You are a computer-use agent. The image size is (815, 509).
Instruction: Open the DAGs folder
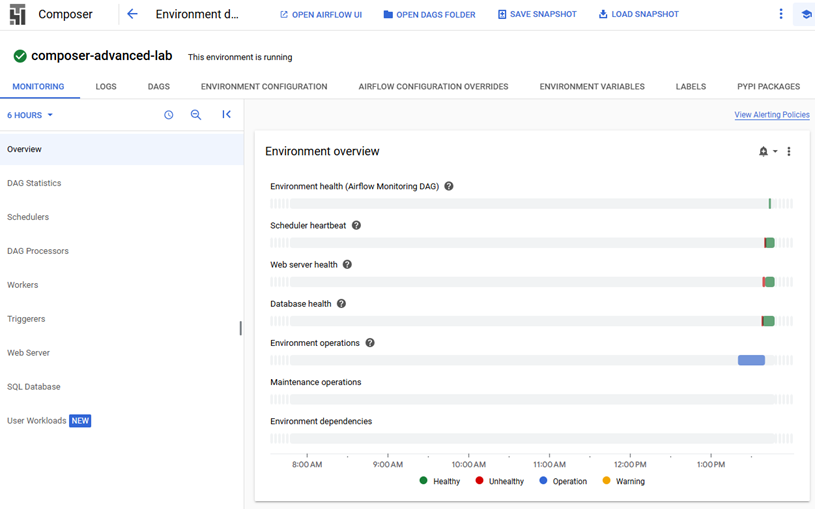point(429,15)
